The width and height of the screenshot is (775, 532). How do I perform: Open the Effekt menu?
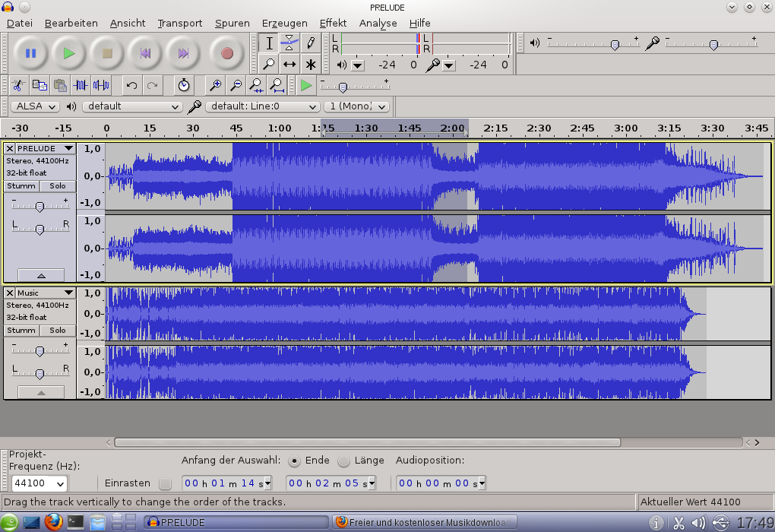click(x=333, y=24)
